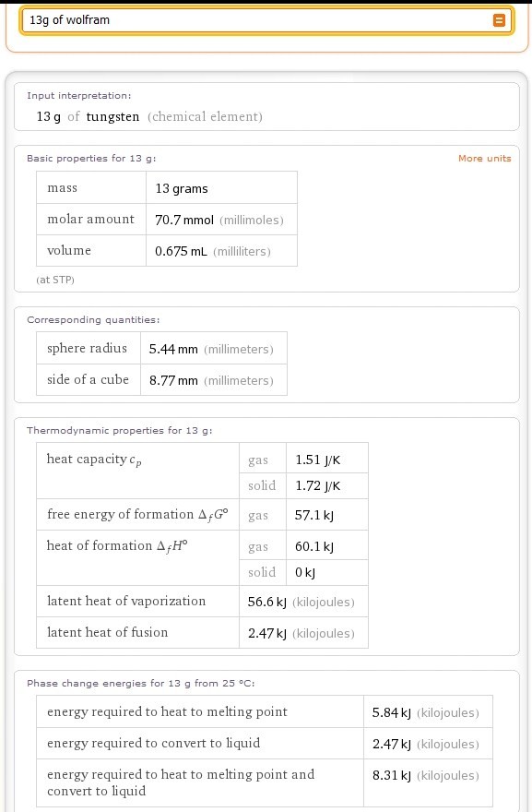
Task: Click the 'tungsten' input interpretation text
Action: click(112, 116)
